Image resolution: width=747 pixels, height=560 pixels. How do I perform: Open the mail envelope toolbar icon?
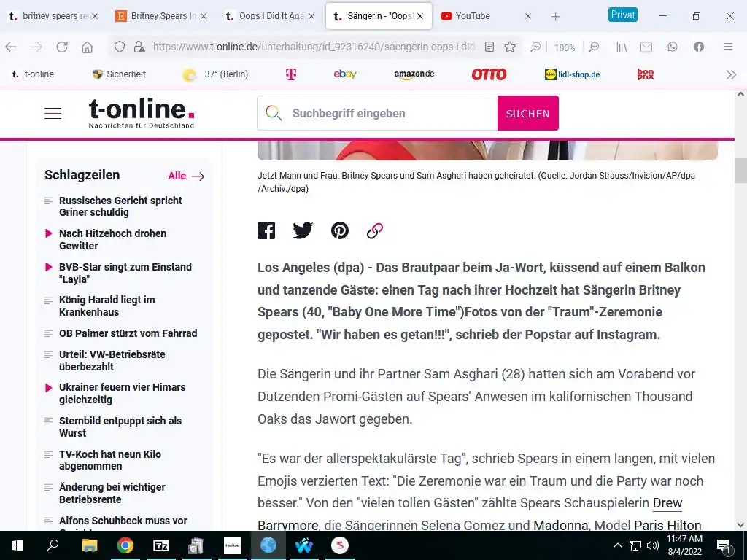[646, 47]
